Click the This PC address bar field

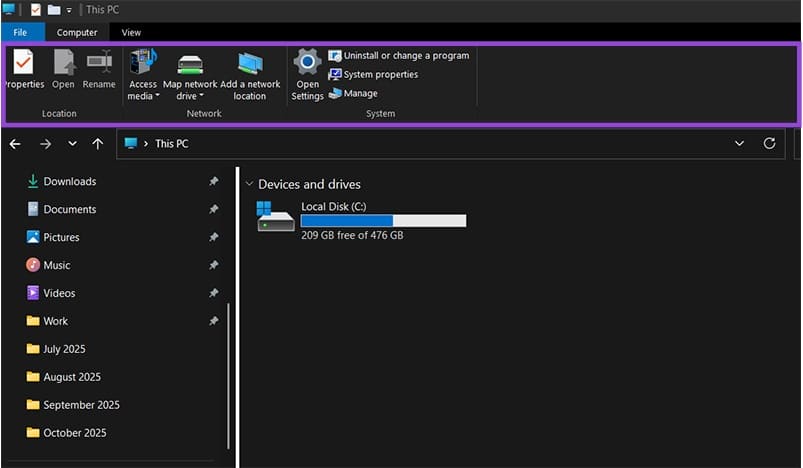(x=430, y=143)
